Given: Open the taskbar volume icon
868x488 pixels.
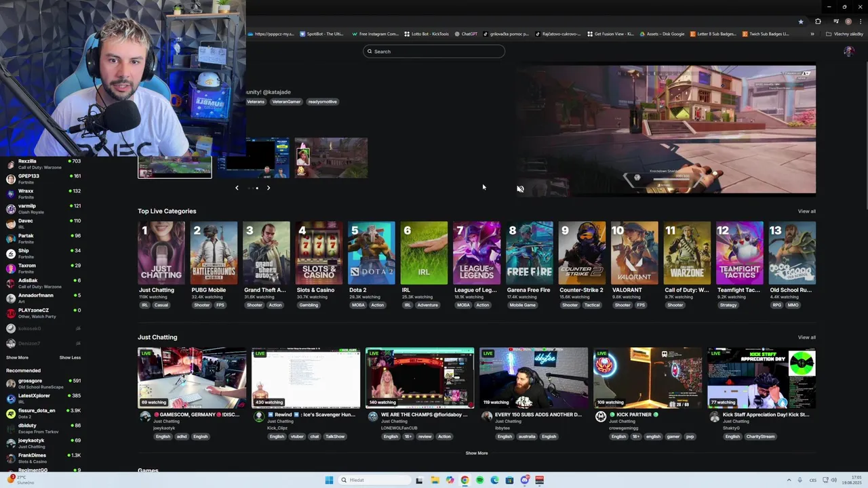Looking at the screenshot, I should [x=833, y=480].
